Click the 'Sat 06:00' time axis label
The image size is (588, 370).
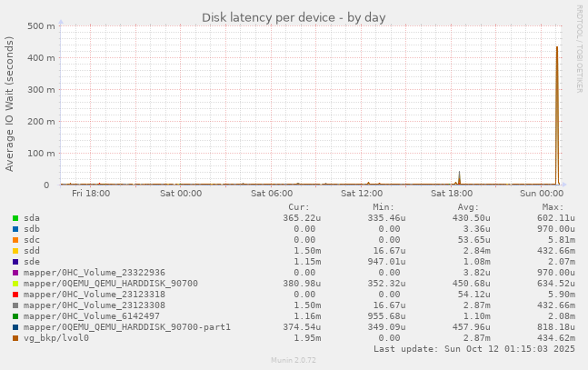[272, 193]
